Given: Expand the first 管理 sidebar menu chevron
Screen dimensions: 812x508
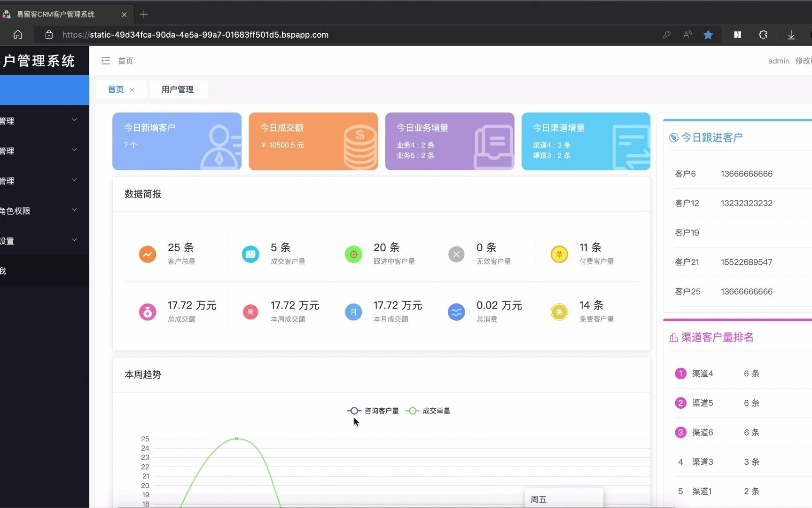Looking at the screenshot, I should click(74, 120).
